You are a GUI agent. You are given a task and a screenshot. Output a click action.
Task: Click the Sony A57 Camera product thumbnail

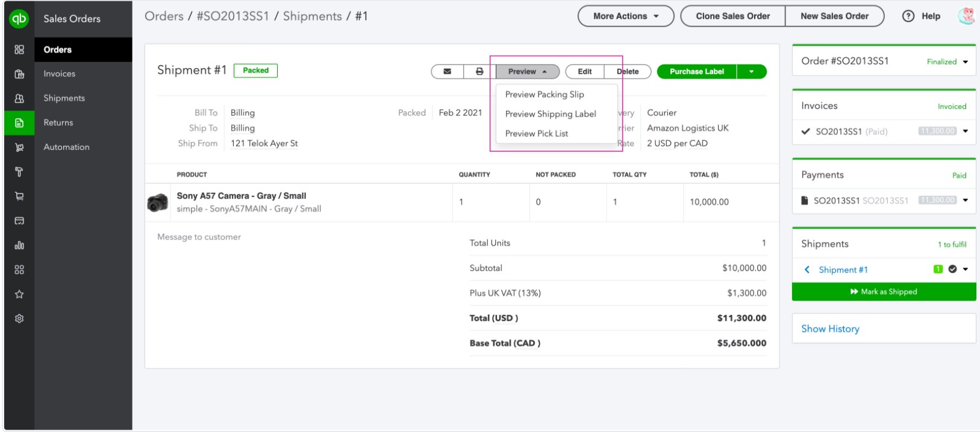point(158,202)
